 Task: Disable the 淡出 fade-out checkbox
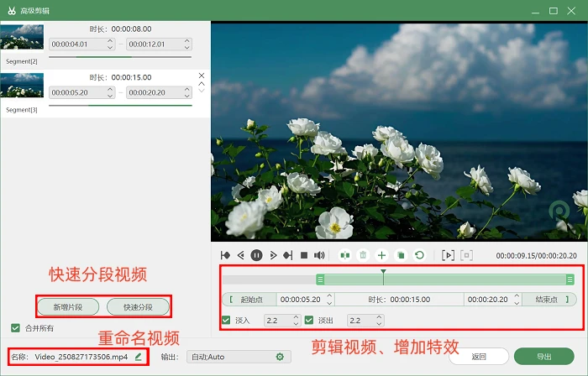pyautogui.click(x=309, y=321)
